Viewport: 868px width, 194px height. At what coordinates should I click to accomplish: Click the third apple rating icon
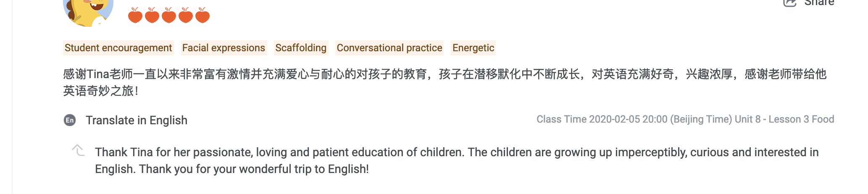click(x=169, y=16)
